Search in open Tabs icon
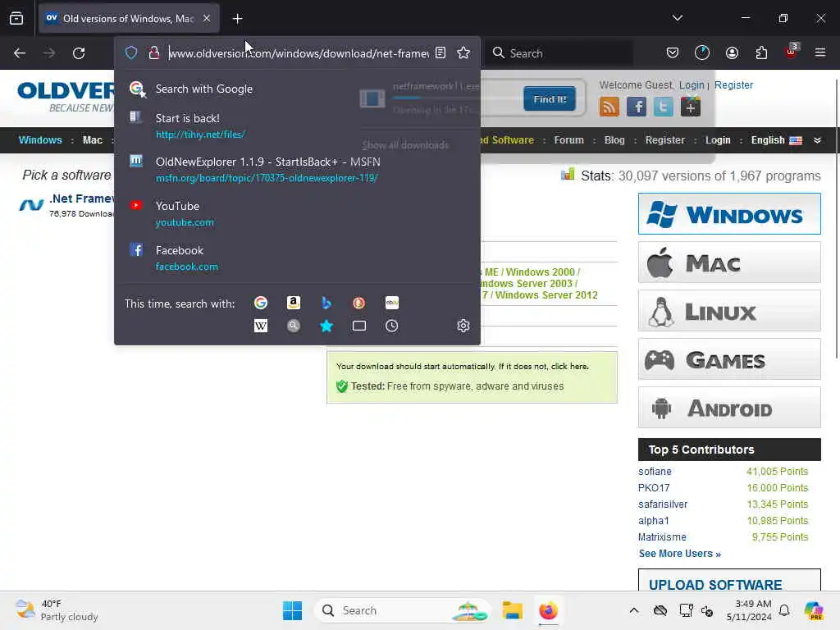This screenshot has width=840, height=630. pos(359,326)
